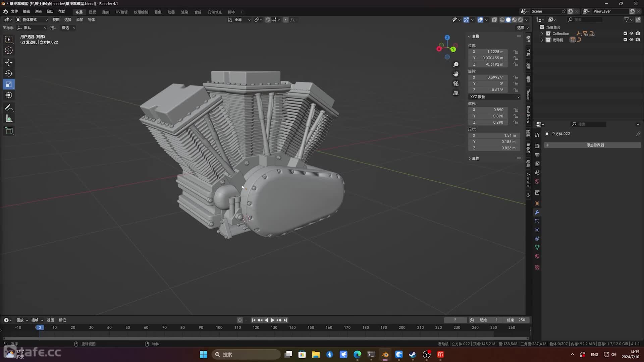Expand the 属性 panel

click(x=474, y=159)
